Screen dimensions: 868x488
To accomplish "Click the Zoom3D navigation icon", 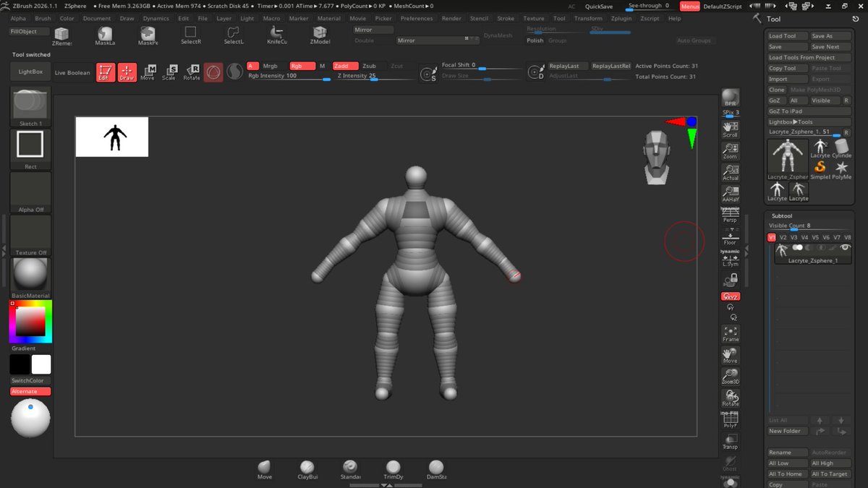I will click(731, 376).
